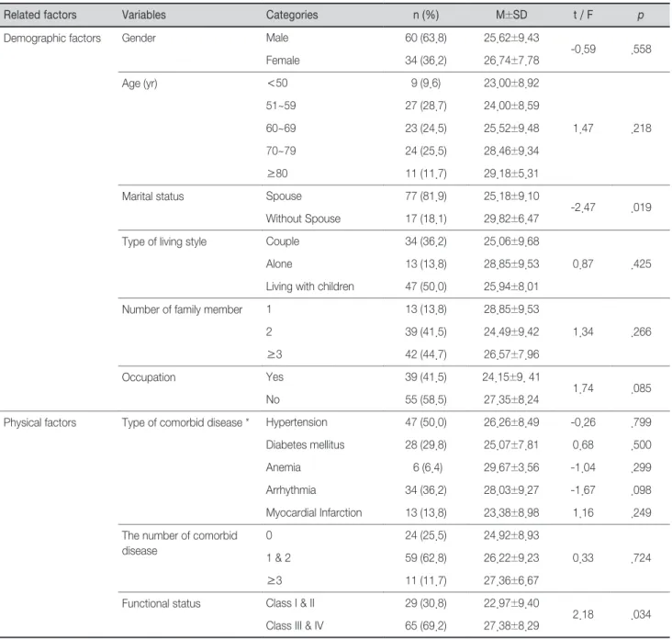Screen dimensions: 672x639
Task: Click the 't / F' column header
Action: 583,15
